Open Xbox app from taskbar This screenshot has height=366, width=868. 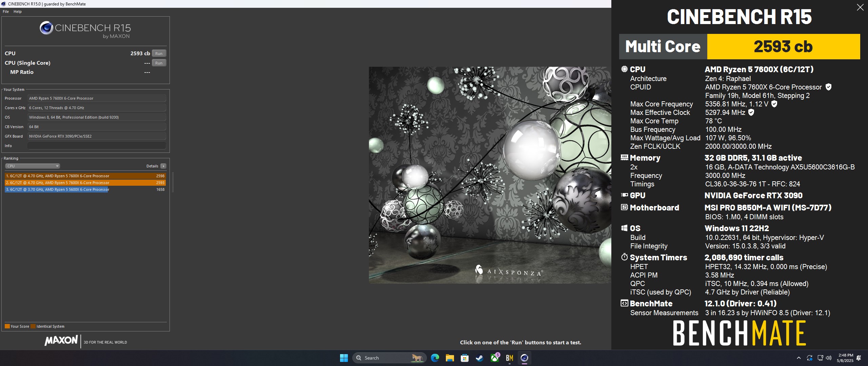coord(495,358)
